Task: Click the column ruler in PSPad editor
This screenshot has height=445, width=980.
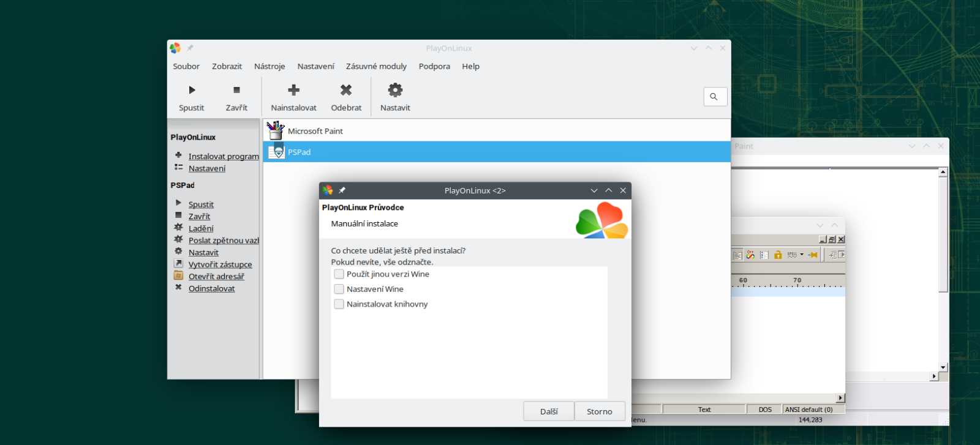Action: coord(788,282)
